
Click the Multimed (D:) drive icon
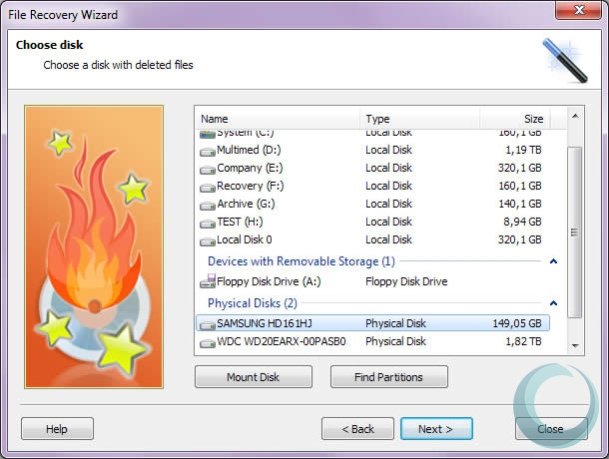(207, 151)
